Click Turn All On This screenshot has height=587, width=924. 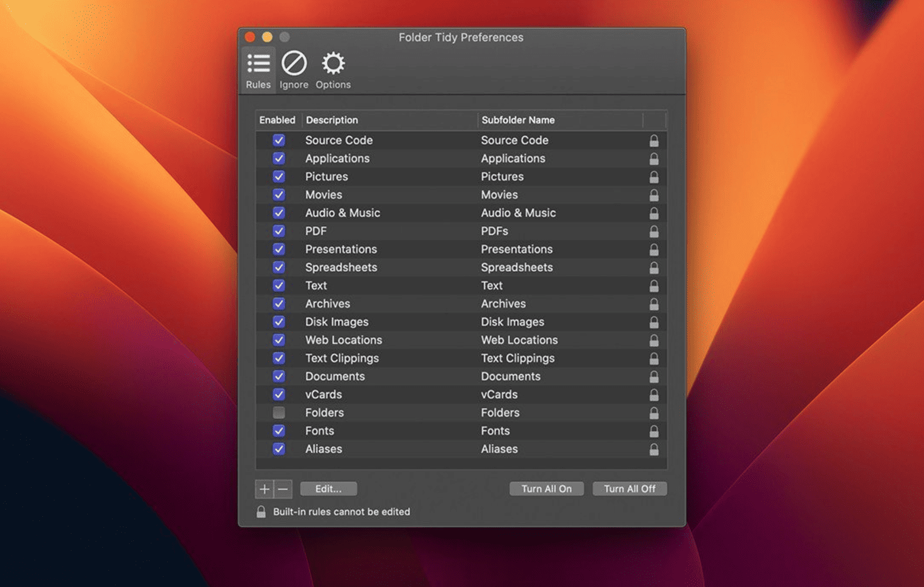[x=547, y=489]
